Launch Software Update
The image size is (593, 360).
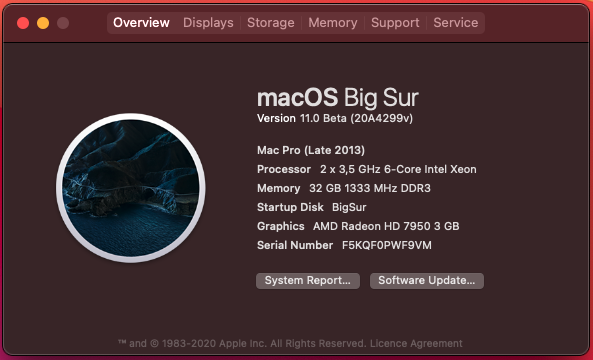coord(427,281)
